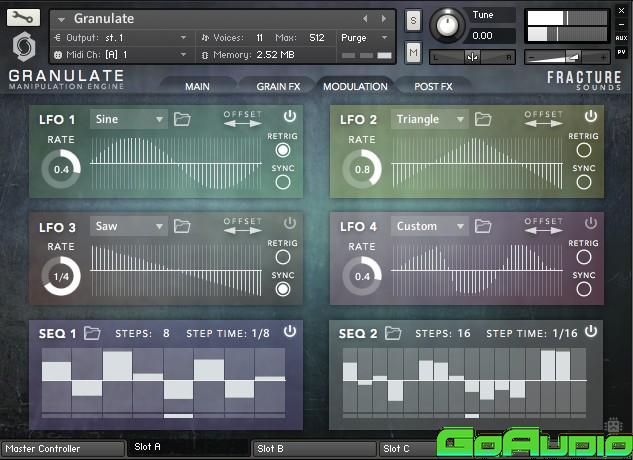Click SEQ 2 step time 1/16
Viewport: 633px width, 460px height.
565,333
